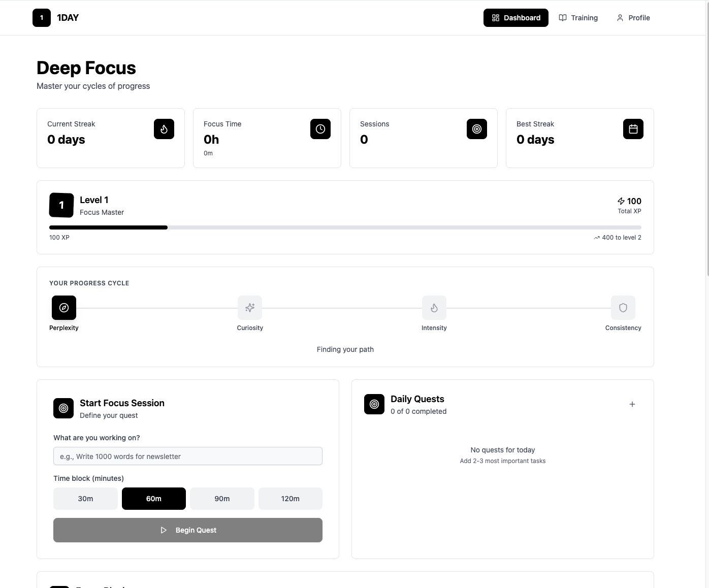This screenshot has height=588, width=709.
Task: Switch to the Training tab
Action: 578,18
